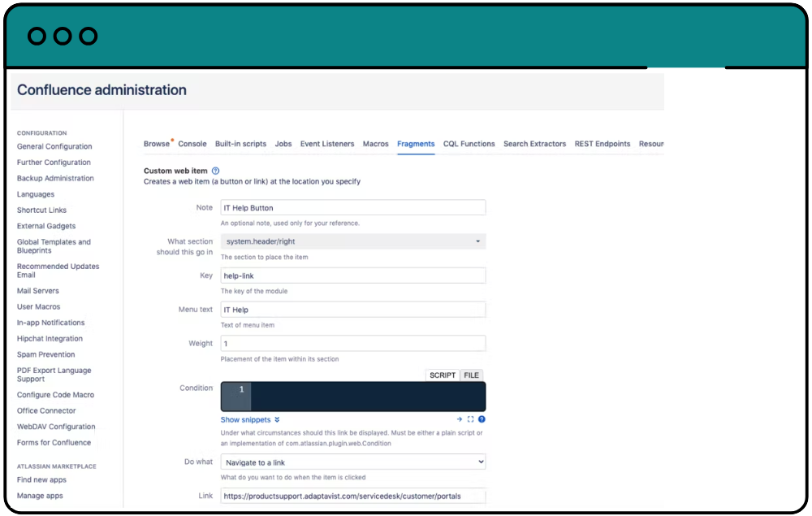The height and width of the screenshot is (516, 812).
Task: Open the CQL Functions tab
Action: [469, 144]
